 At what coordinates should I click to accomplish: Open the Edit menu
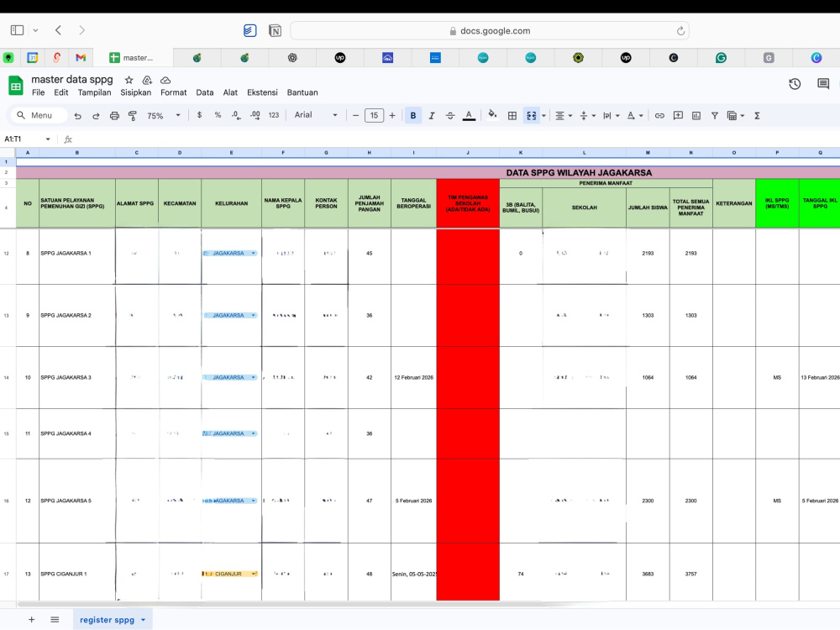(x=61, y=92)
